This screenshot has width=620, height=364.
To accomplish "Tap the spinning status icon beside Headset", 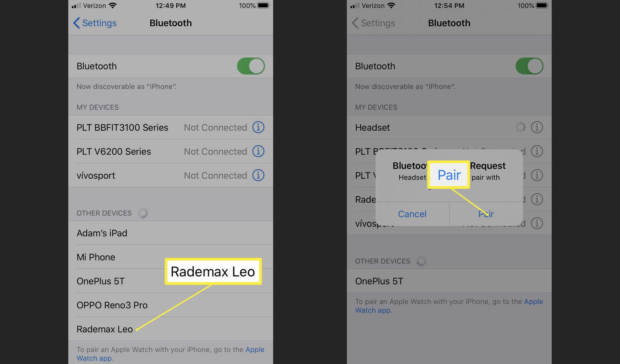I will tap(520, 126).
